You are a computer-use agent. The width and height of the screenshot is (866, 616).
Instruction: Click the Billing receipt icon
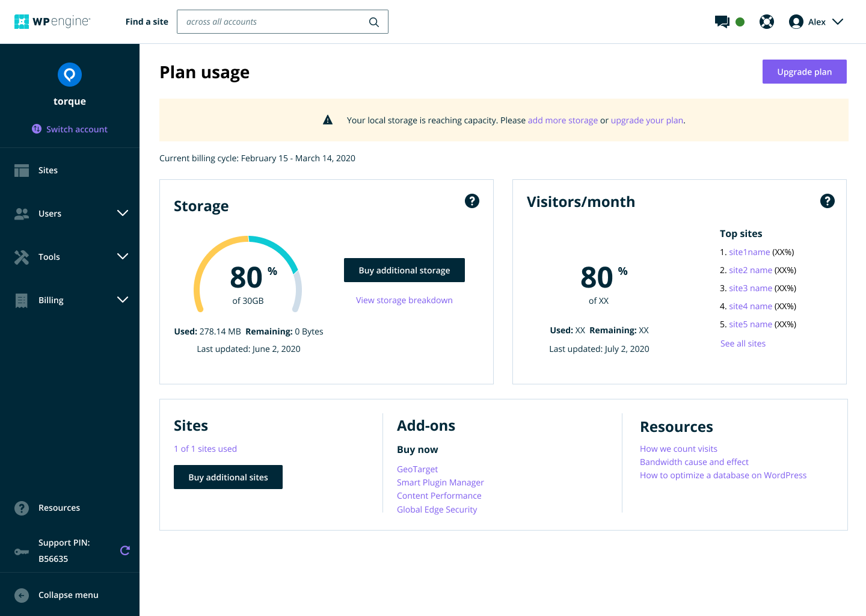[22, 300]
